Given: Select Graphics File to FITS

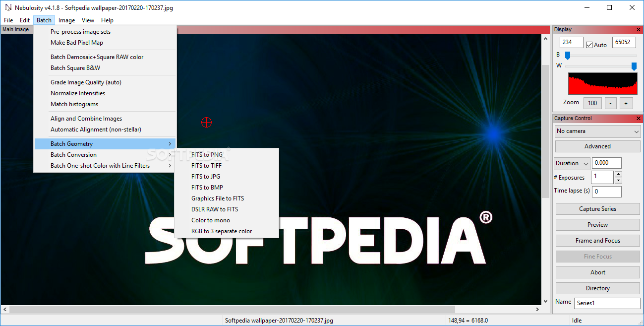Looking at the screenshot, I should 227,198.
